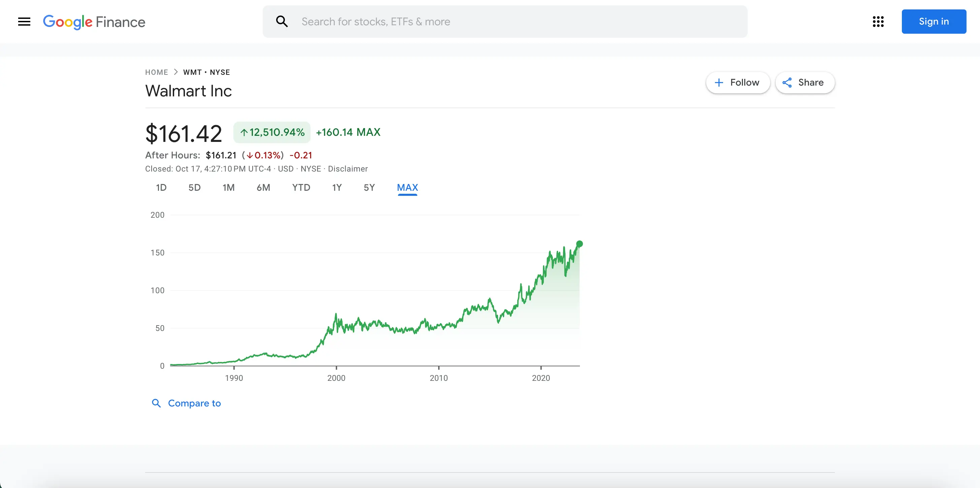Click the 200 y-axis label
Screen dimensions: 980x488
click(158, 215)
